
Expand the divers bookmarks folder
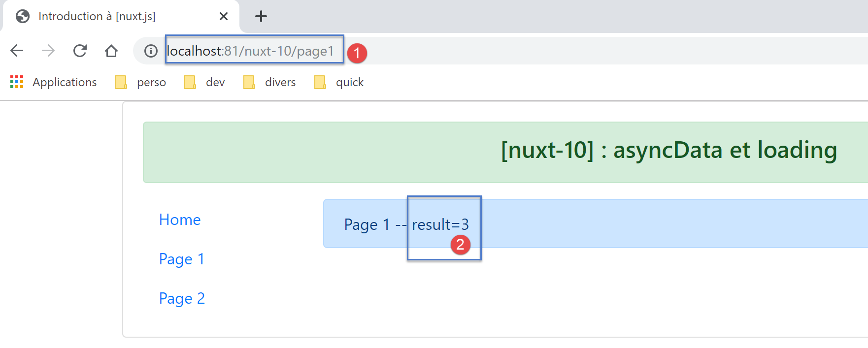[270, 82]
